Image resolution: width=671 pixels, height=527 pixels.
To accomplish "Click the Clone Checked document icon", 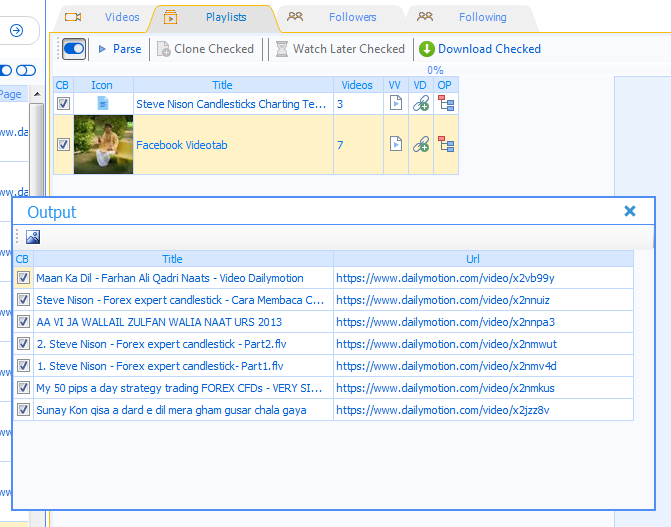I will coord(163,49).
